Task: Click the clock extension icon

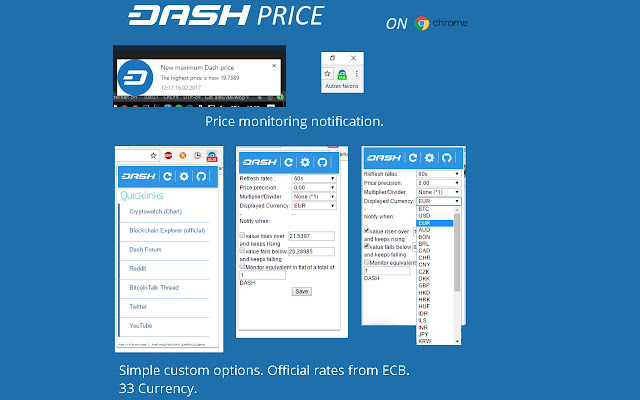Action: pos(197,155)
